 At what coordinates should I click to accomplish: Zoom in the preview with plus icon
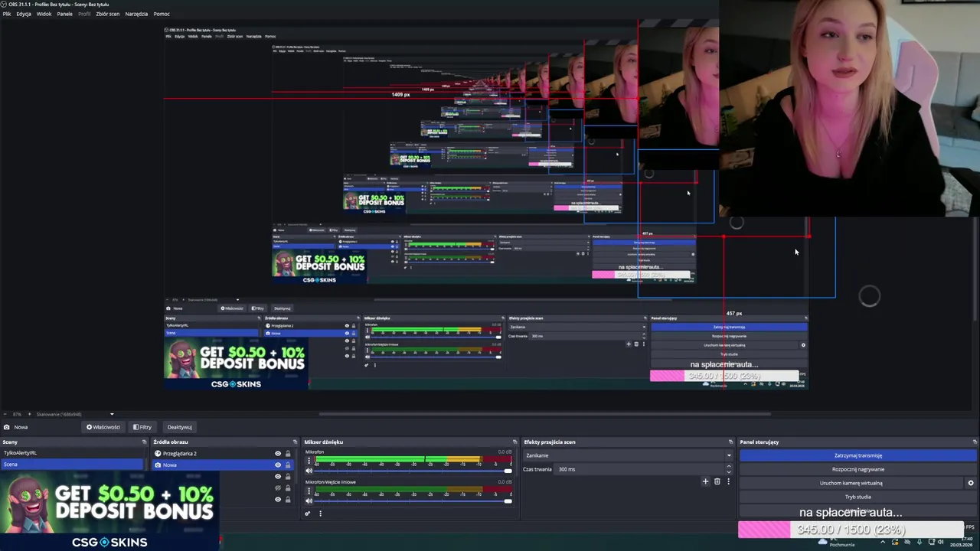click(29, 414)
